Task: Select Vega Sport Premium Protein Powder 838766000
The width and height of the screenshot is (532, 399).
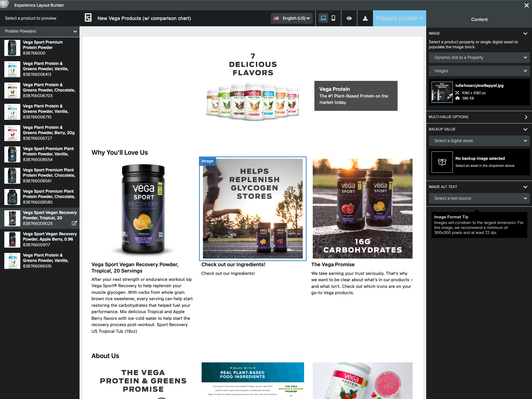Action: (40, 48)
